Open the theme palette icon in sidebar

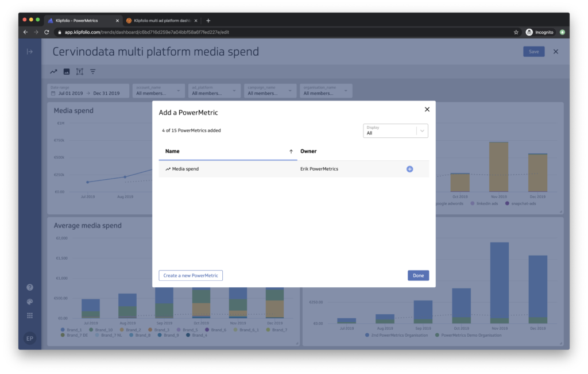[30, 302]
